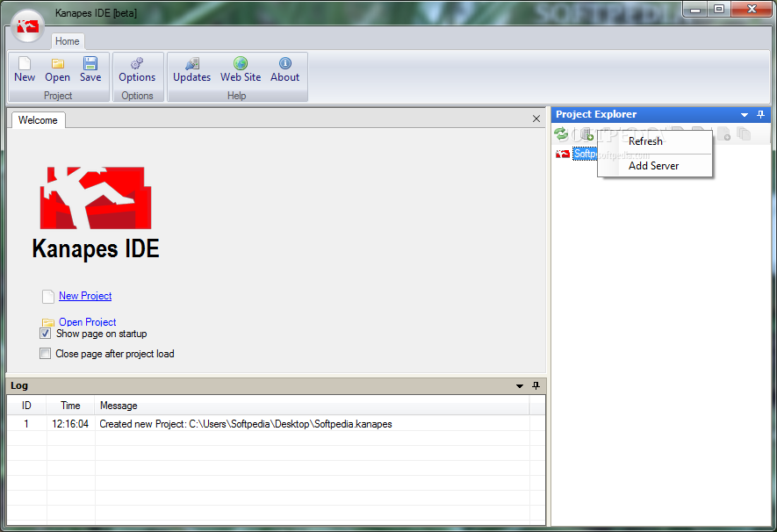Choose Add Server from context menu
The height and width of the screenshot is (532, 777).
point(655,166)
